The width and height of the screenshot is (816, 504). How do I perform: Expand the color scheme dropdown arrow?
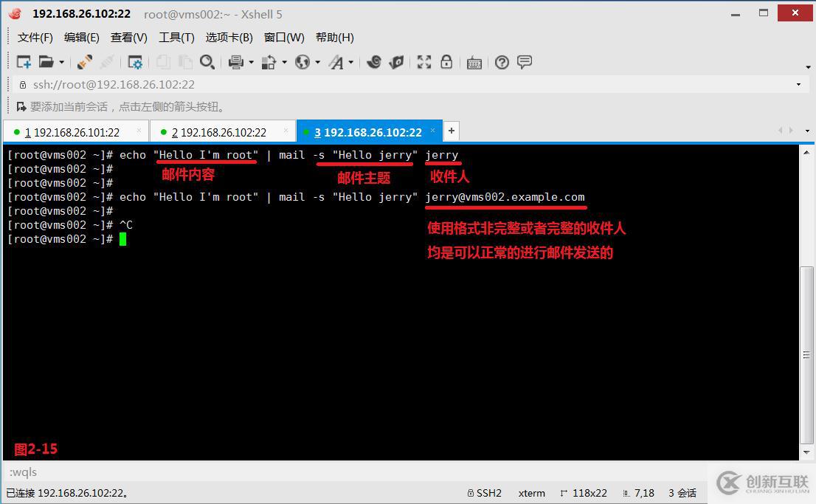coord(285,63)
